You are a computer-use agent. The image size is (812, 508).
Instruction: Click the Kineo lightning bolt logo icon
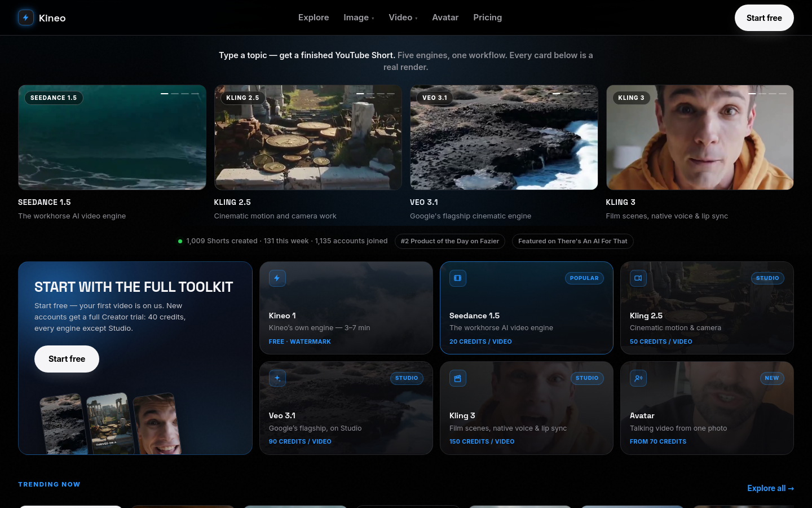point(26,17)
